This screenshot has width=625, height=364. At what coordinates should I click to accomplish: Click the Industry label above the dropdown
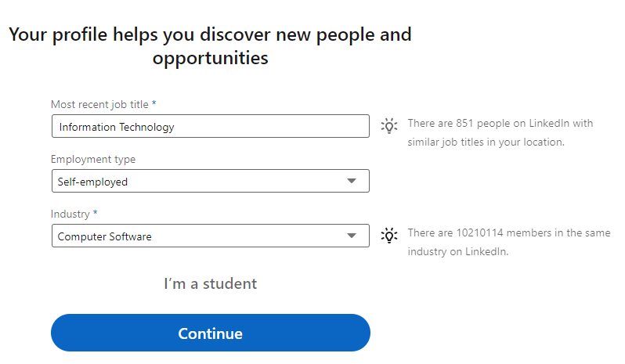point(70,214)
